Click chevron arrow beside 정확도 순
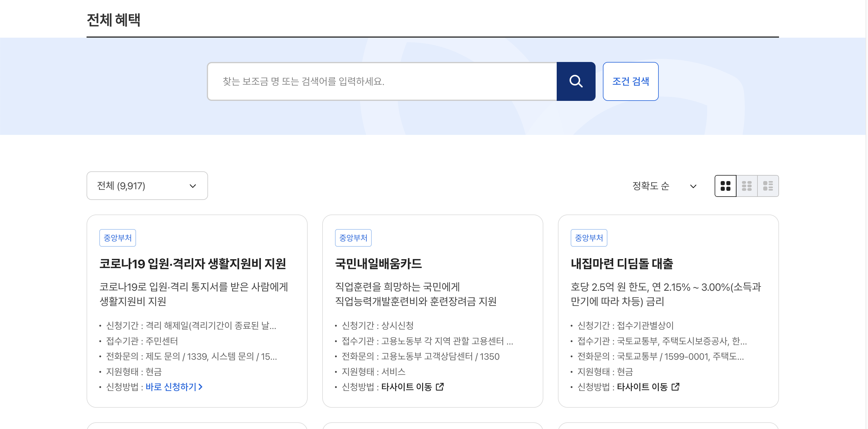This screenshot has width=868, height=429. [x=693, y=186]
